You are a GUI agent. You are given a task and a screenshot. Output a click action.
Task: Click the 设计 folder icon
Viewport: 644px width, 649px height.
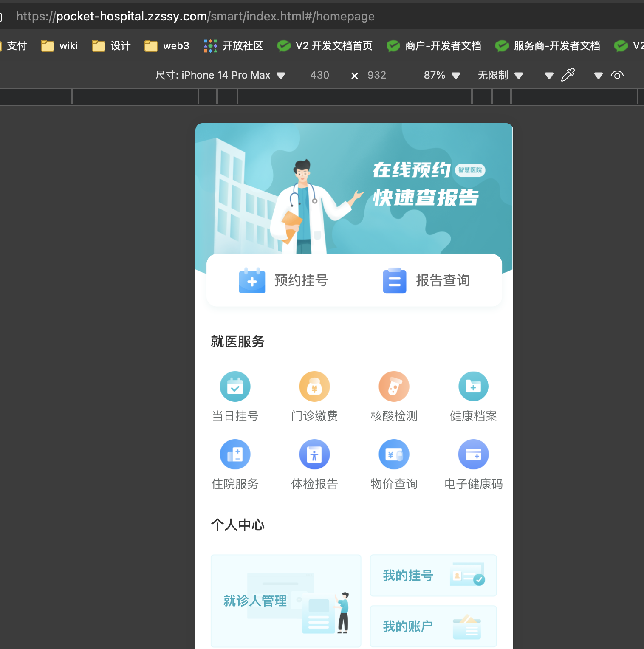point(98,45)
